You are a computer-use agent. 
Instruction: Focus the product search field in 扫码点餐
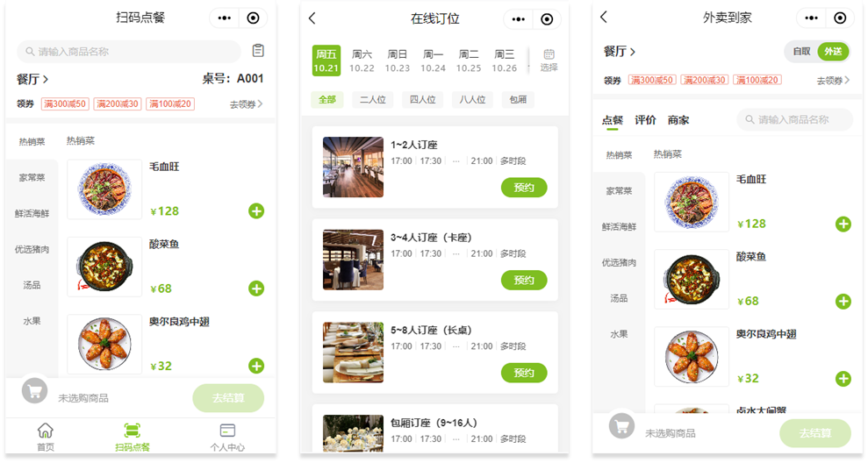(x=129, y=52)
